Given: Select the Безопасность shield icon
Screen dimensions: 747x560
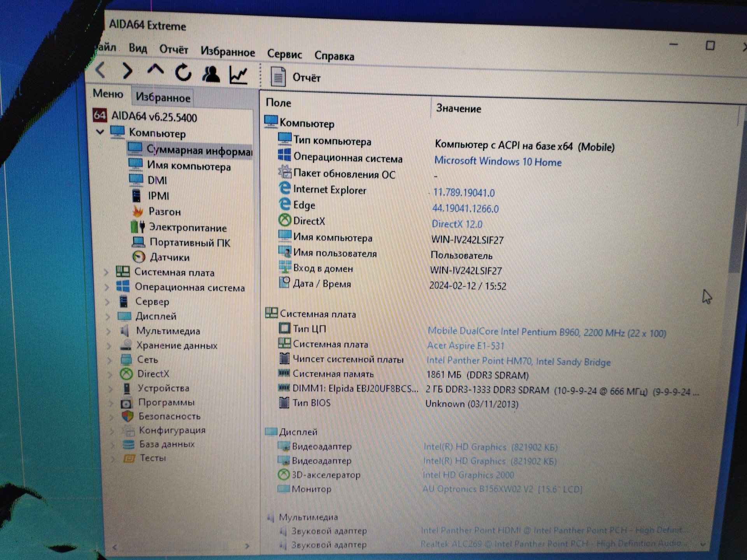Looking at the screenshot, I should [127, 416].
